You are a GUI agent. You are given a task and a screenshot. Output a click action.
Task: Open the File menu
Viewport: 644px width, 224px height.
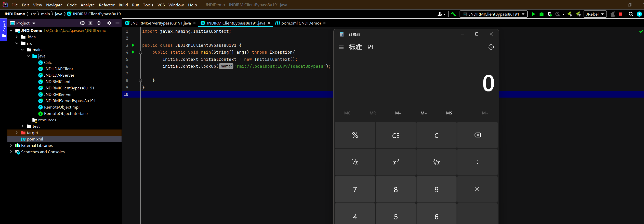click(15, 5)
